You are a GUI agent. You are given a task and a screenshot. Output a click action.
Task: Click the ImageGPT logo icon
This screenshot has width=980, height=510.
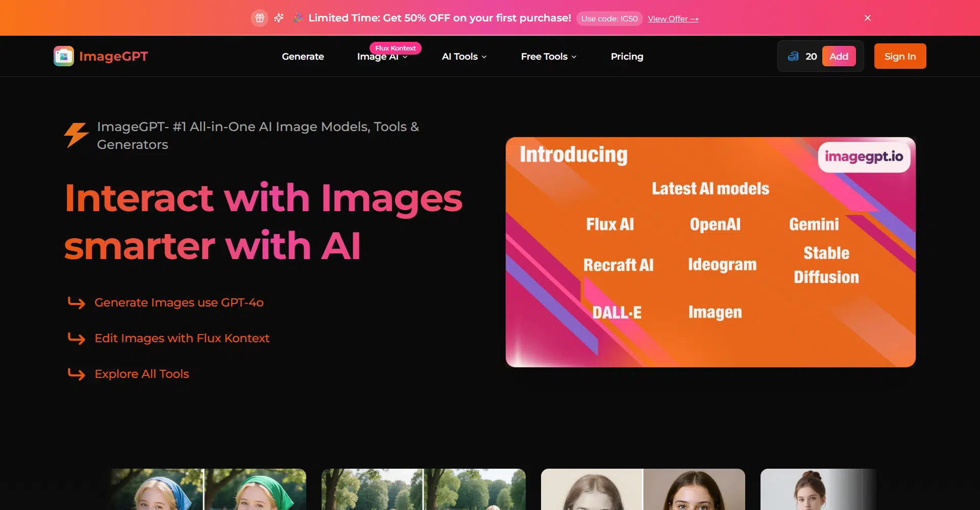coord(64,56)
